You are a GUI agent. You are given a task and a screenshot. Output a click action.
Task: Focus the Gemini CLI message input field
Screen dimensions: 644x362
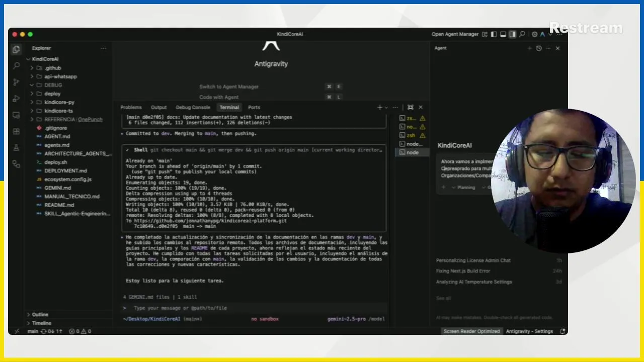[256, 308]
